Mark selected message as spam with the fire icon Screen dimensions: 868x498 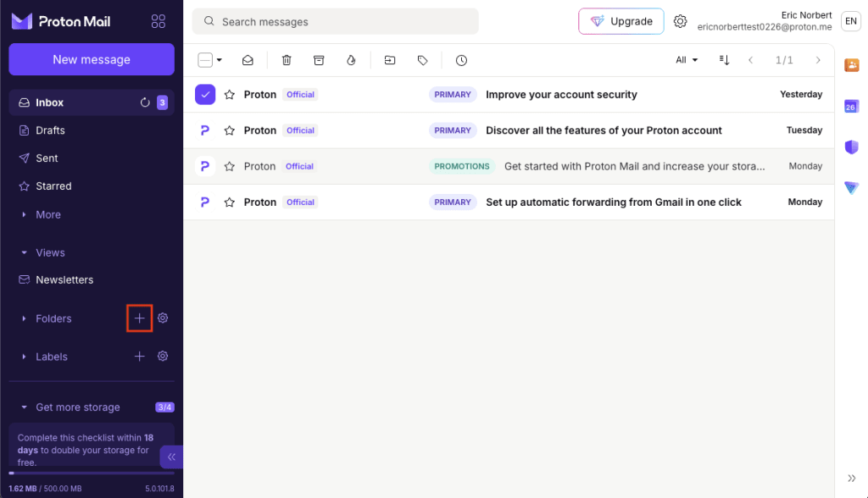click(351, 60)
